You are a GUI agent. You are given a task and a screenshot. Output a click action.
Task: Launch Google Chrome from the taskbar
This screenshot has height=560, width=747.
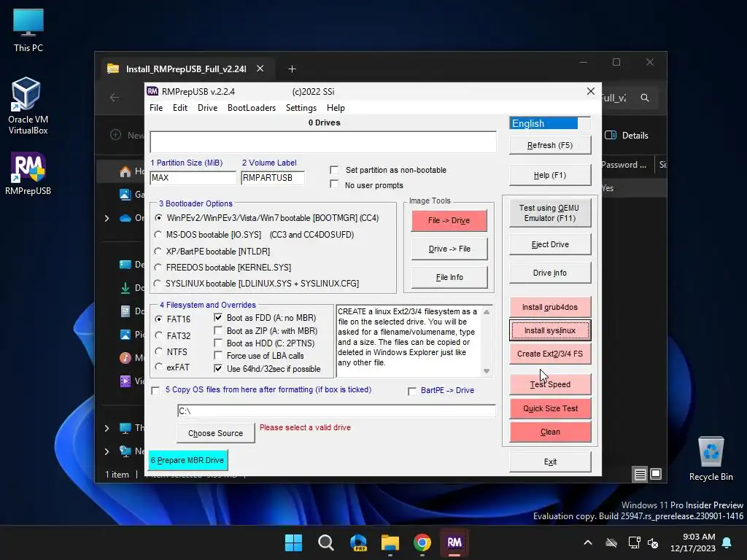tap(422, 542)
